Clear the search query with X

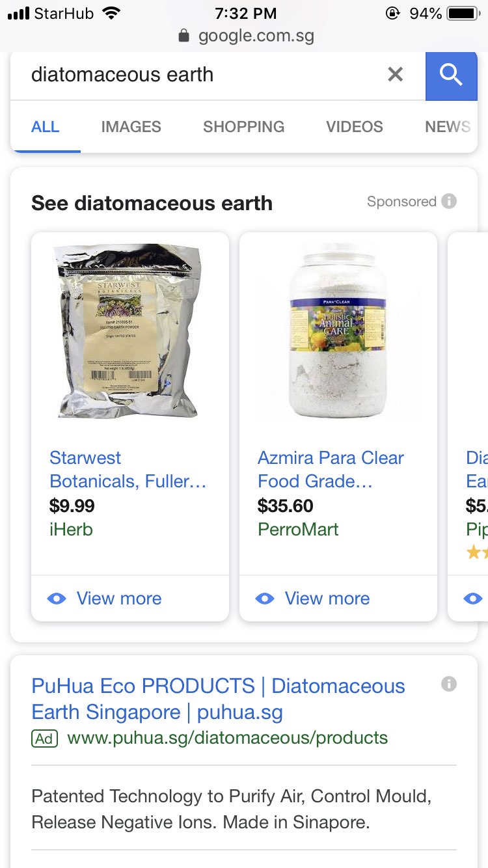pos(395,75)
